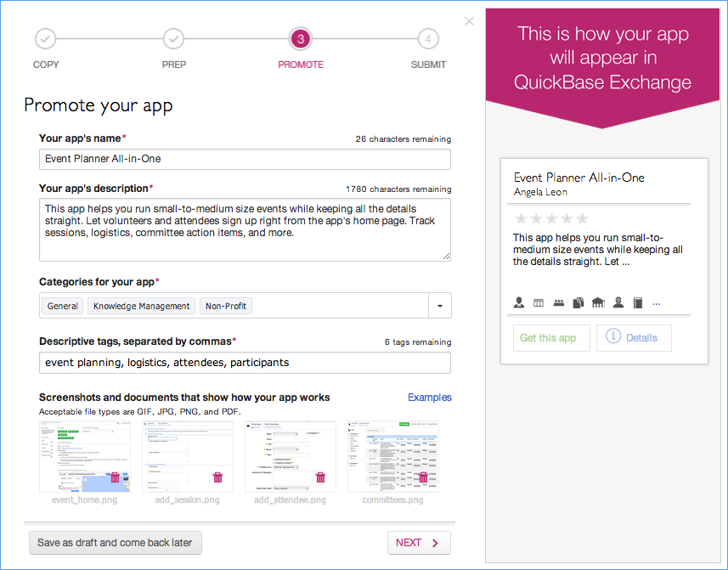Go back to the COPY step circle
The width and height of the screenshot is (728, 570).
(46, 39)
